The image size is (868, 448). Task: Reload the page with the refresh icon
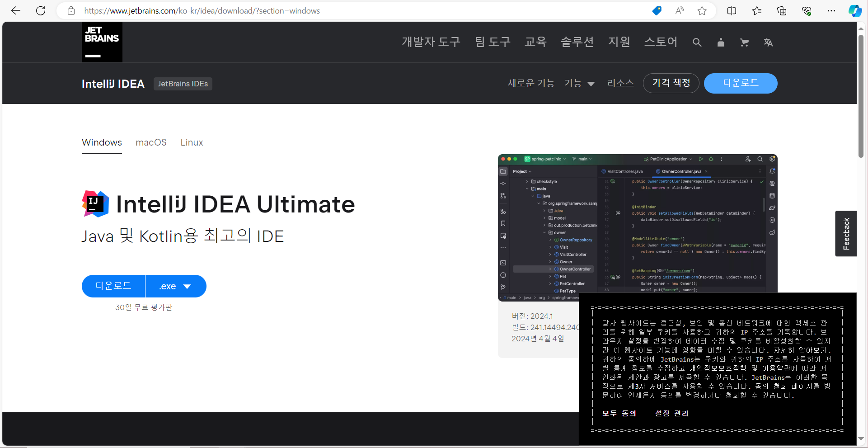tap(41, 11)
